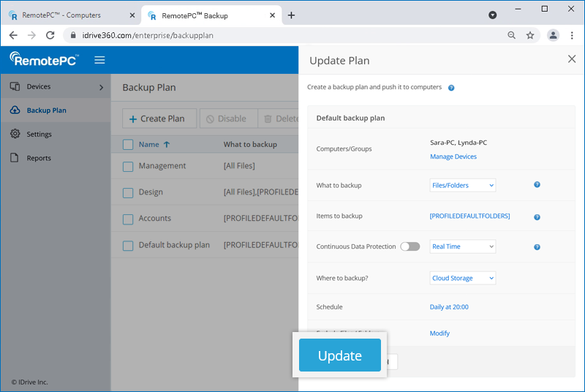Open the Real Time dropdown
585x392 pixels.
[462, 246]
